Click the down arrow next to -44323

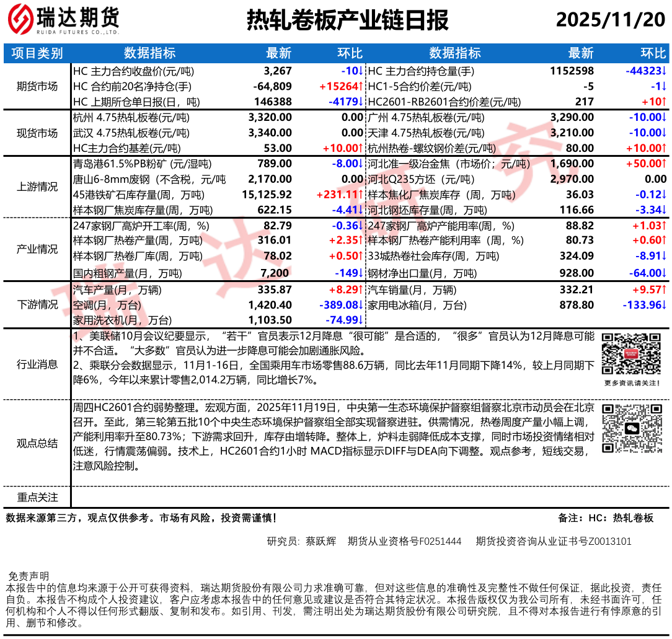click(x=663, y=71)
